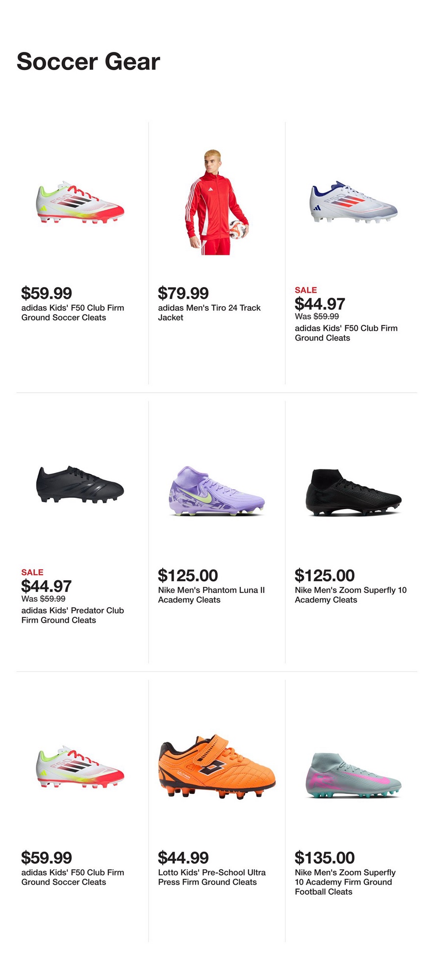Viewport: 434px width, 980px height.
Task: Click the $135.00 Nike cleats price
Action: pyautogui.click(x=324, y=857)
